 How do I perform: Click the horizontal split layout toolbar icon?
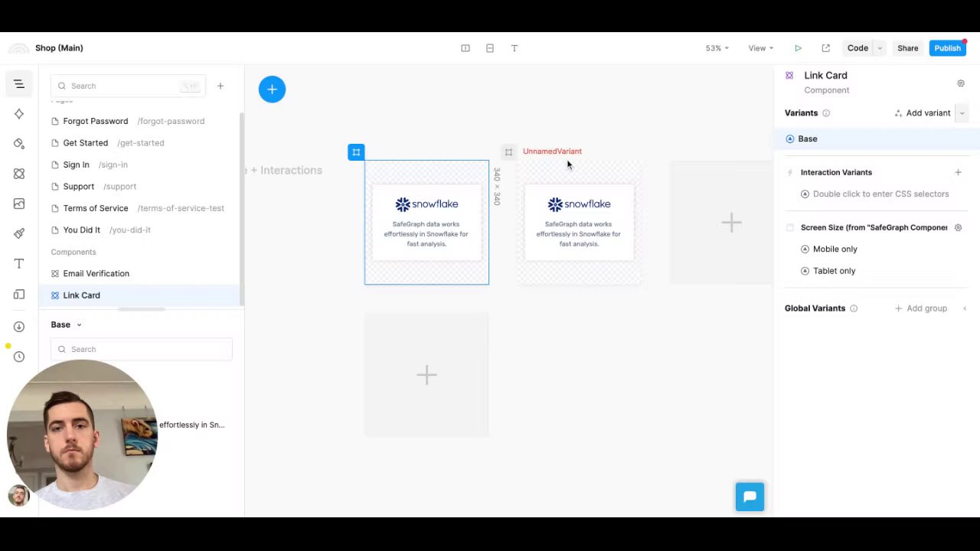click(490, 48)
